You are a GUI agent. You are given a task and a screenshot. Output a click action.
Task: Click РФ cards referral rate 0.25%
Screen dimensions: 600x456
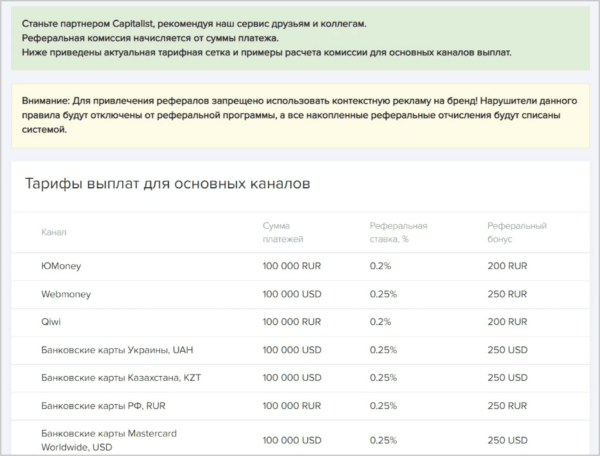tap(383, 406)
